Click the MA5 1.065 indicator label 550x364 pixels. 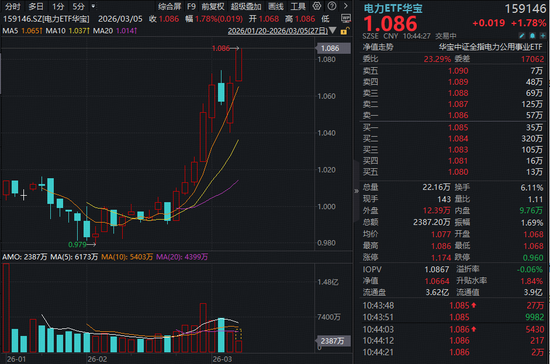[22, 31]
